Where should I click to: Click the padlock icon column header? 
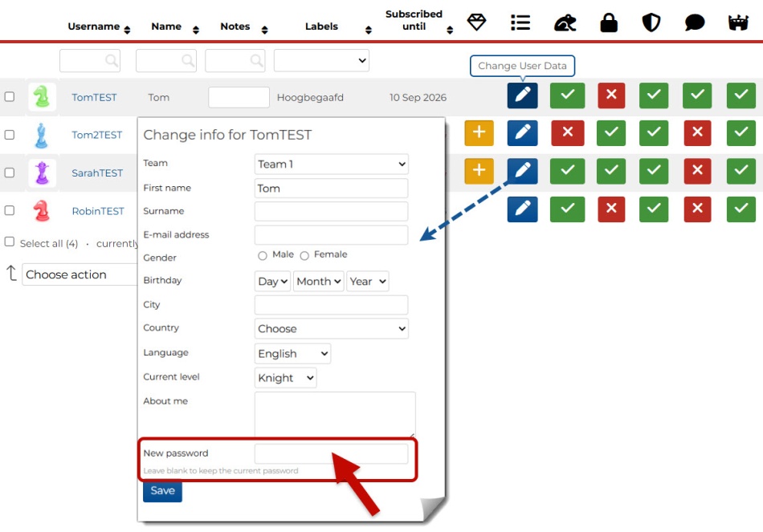click(609, 22)
